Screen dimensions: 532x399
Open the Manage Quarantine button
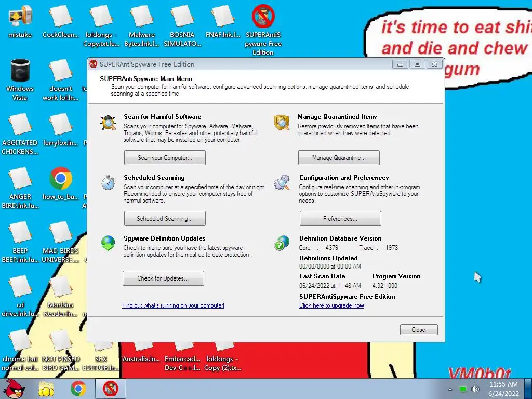[339, 158]
